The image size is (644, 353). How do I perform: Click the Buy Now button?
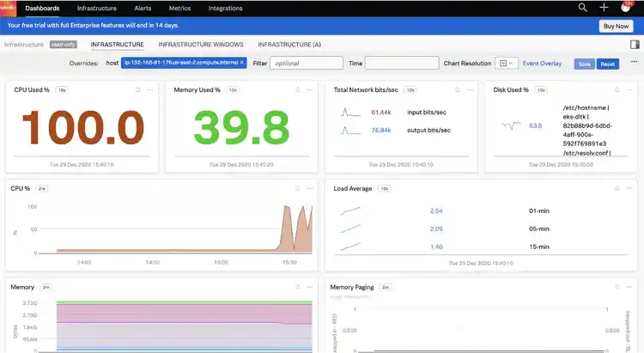coord(616,26)
